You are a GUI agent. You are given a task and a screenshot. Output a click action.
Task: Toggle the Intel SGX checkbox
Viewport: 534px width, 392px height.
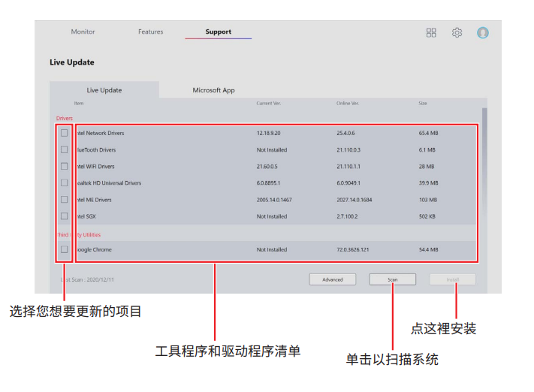click(64, 216)
